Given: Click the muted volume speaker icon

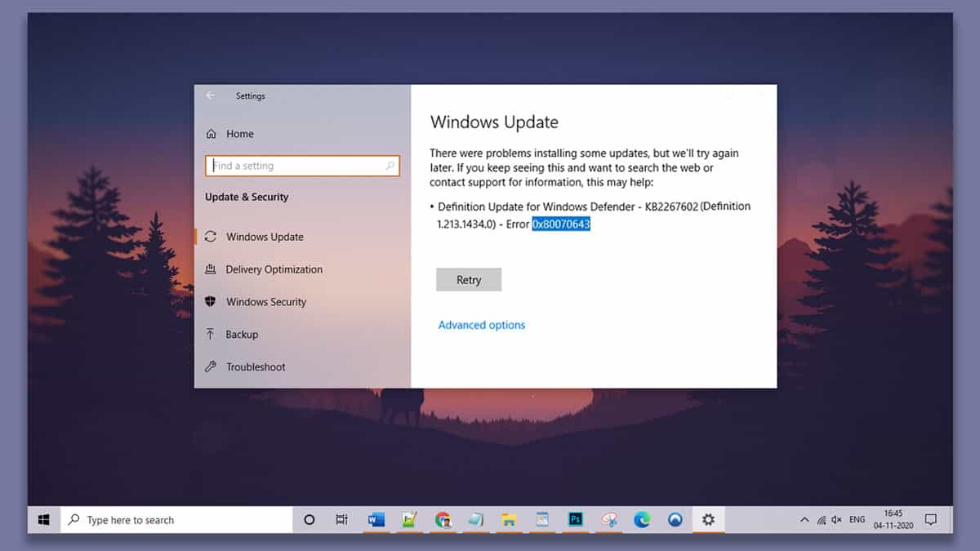Looking at the screenshot, I should 836,519.
